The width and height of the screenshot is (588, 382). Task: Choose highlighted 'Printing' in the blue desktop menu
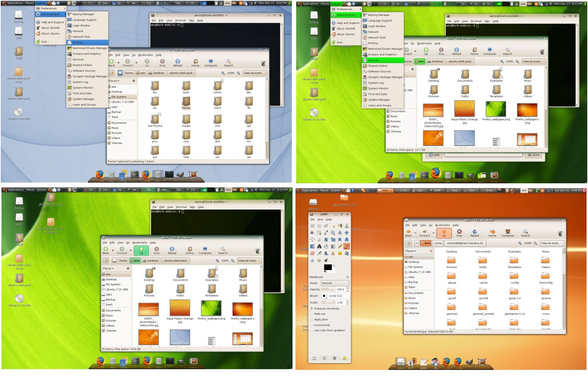pyautogui.click(x=87, y=43)
